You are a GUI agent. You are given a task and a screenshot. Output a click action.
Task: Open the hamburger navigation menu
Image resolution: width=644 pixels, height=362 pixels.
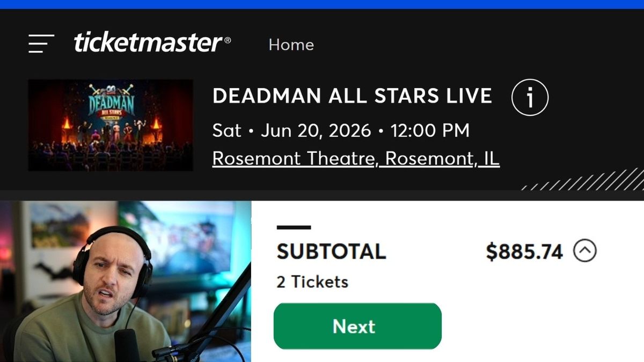tap(41, 43)
